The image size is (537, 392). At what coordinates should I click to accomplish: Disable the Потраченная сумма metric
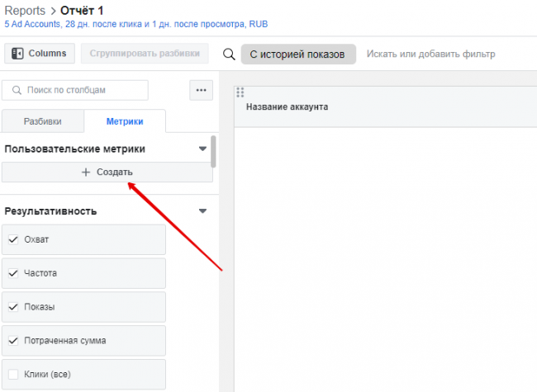click(x=12, y=340)
